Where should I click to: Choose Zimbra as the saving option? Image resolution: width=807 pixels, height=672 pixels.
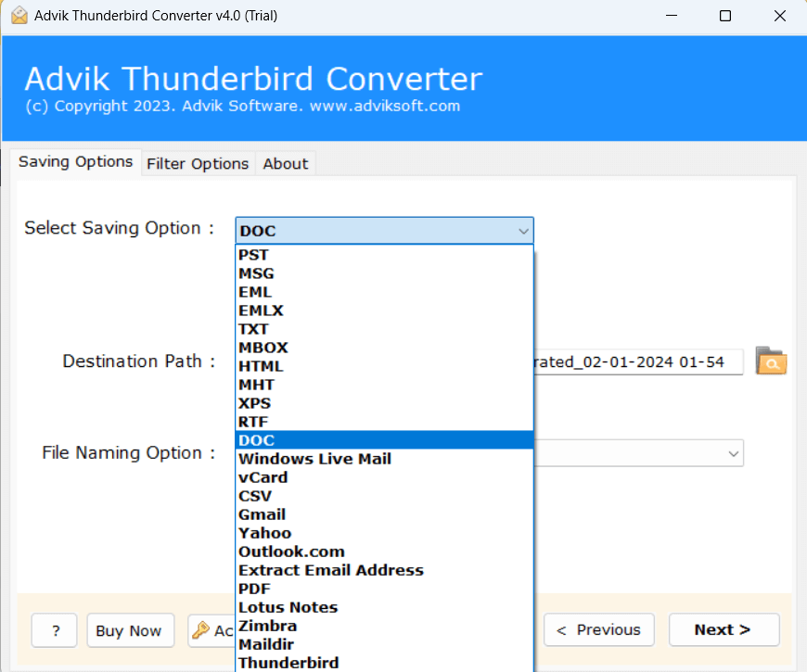coord(384,626)
